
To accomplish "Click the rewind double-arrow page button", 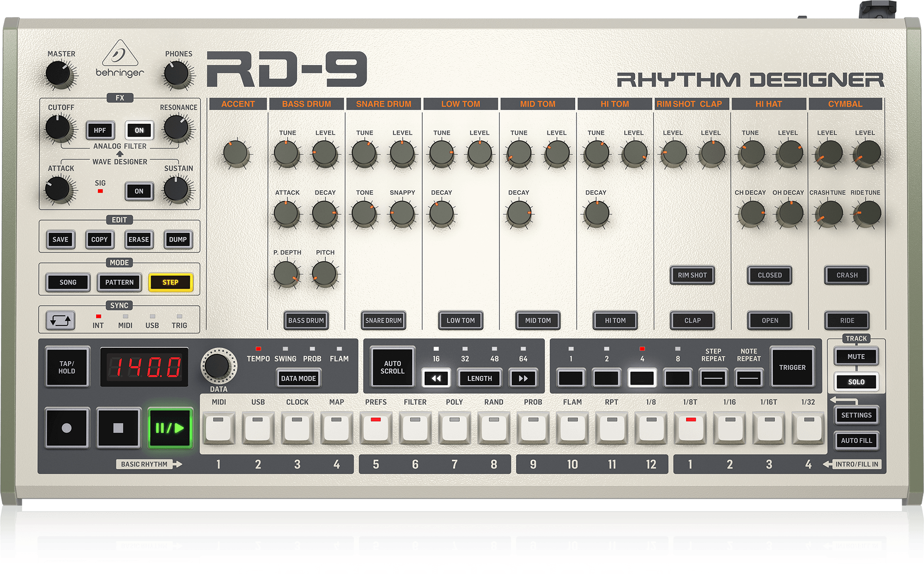I will [x=436, y=379].
